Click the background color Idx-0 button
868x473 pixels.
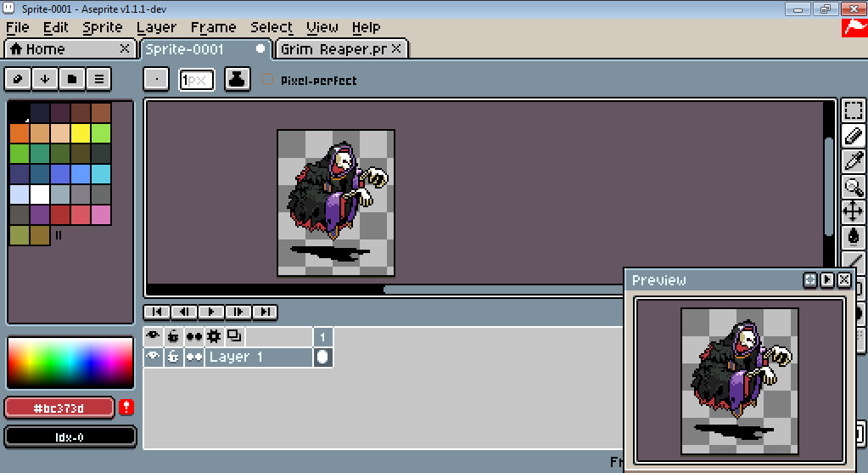click(70, 437)
